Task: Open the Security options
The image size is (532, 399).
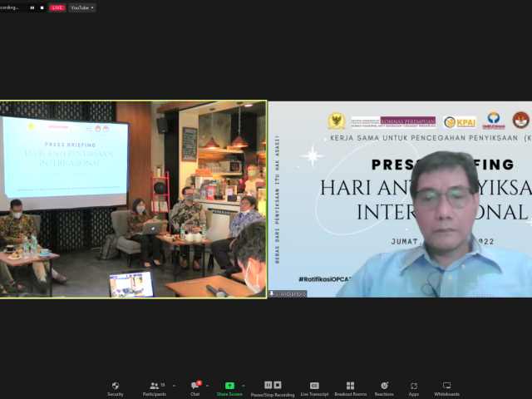Action: click(x=115, y=387)
